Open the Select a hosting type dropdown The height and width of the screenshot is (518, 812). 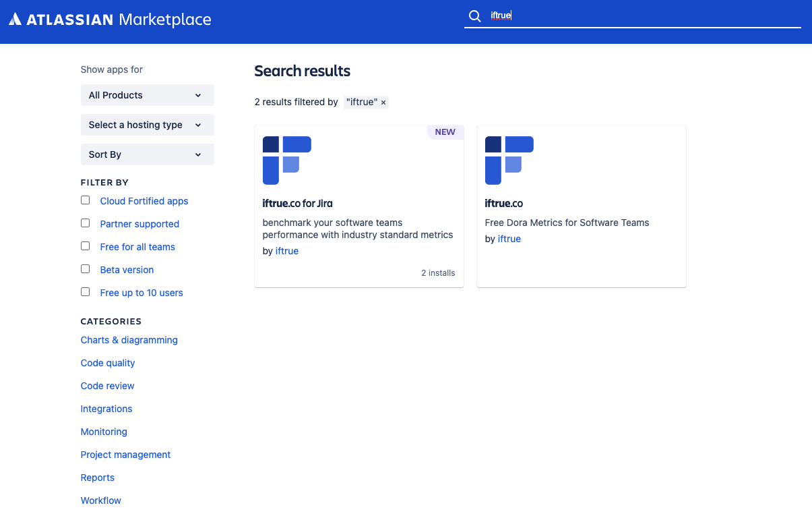click(147, 125)
